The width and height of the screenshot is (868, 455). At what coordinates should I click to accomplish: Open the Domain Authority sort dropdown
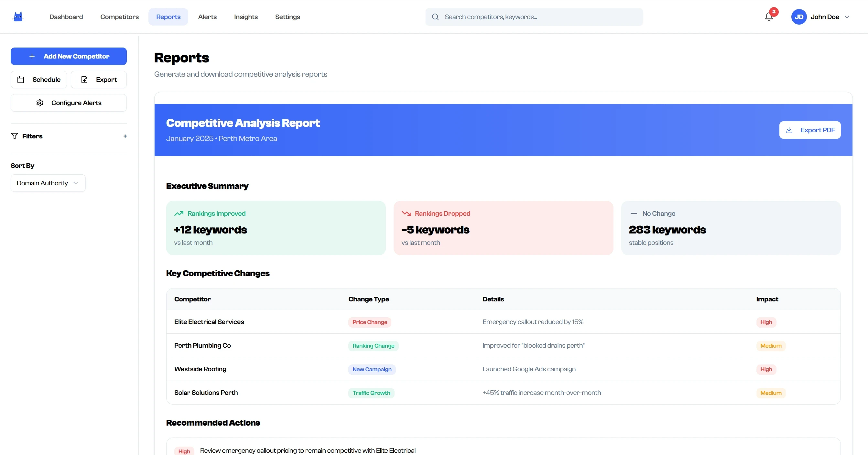(48, 183)
